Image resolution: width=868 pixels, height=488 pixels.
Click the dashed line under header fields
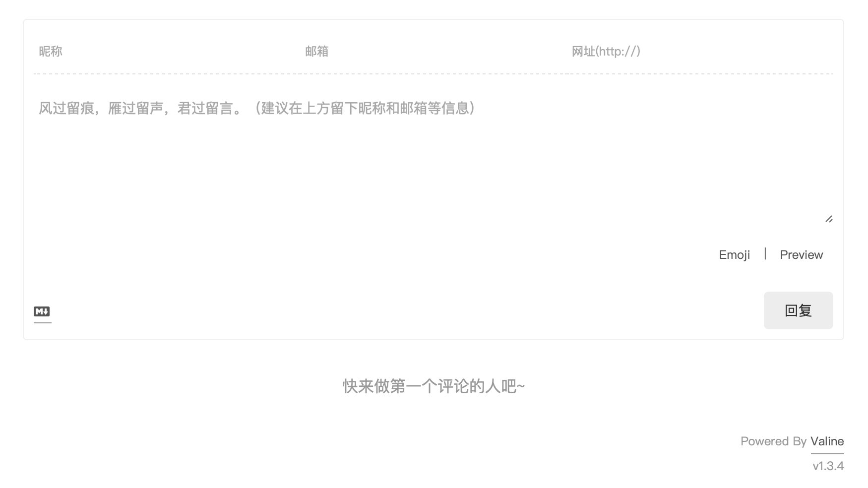[x=434, y=74]
